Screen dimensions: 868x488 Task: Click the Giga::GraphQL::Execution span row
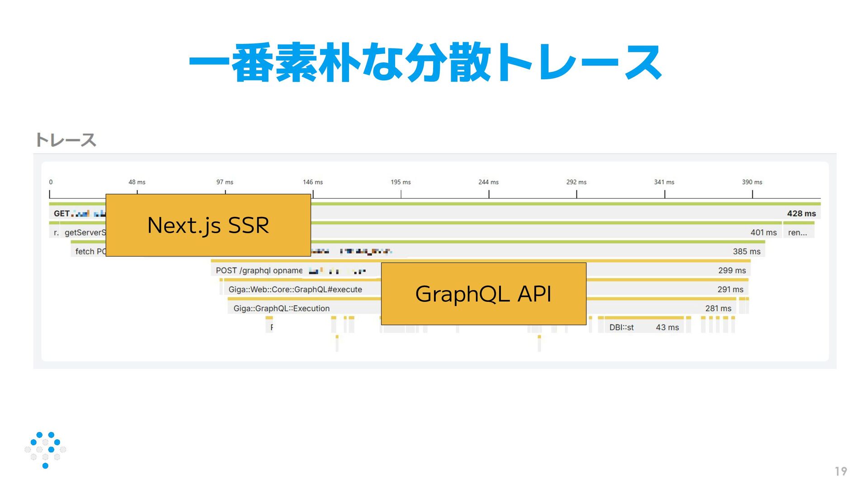click(281, 308)
